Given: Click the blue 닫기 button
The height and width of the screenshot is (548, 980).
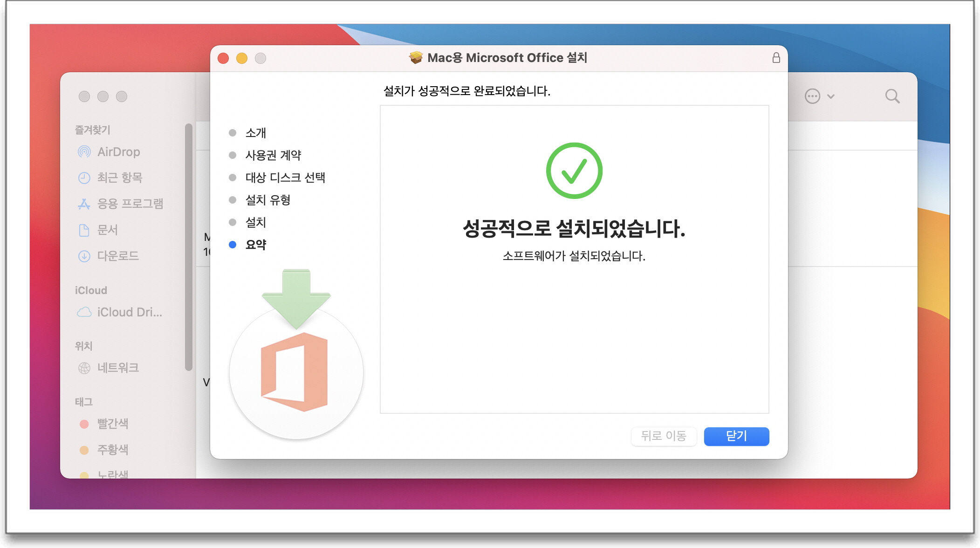Looking at the screenshot, I should pos(736,436).
